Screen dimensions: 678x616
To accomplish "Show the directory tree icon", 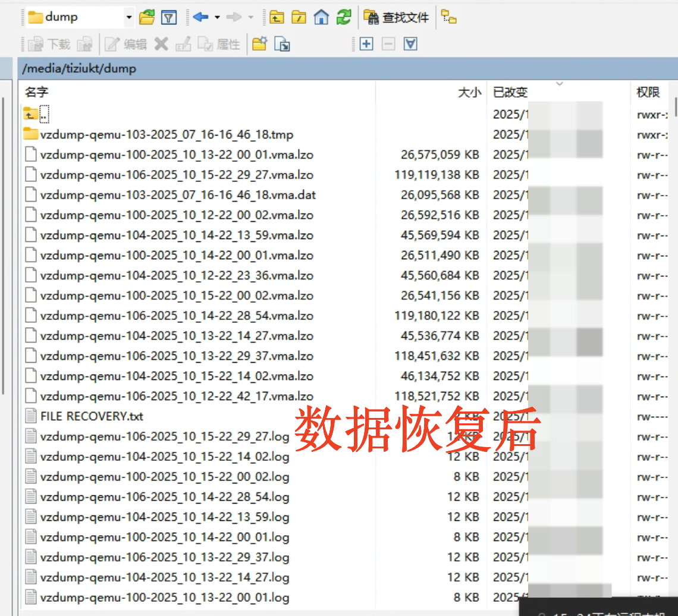I will pos(449,18).
